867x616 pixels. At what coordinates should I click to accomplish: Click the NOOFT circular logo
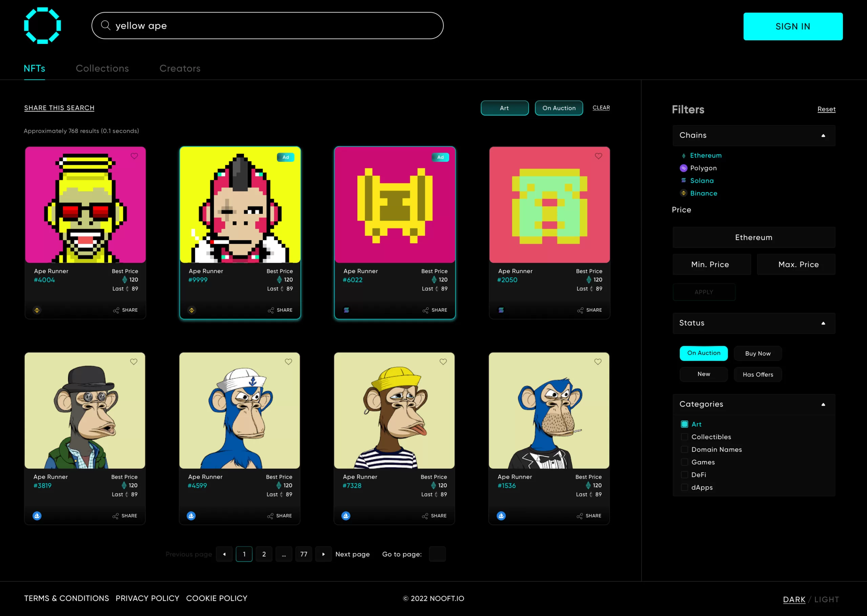42,26
